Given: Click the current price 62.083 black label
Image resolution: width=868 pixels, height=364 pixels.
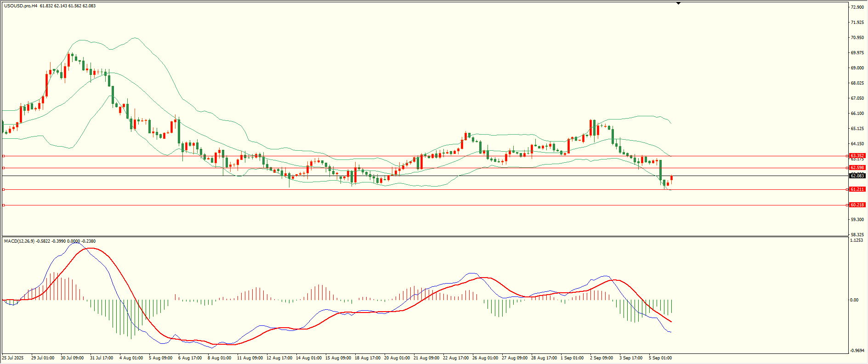Looking at the screenshot, I should pyautogui.click(x=857, y=176).
